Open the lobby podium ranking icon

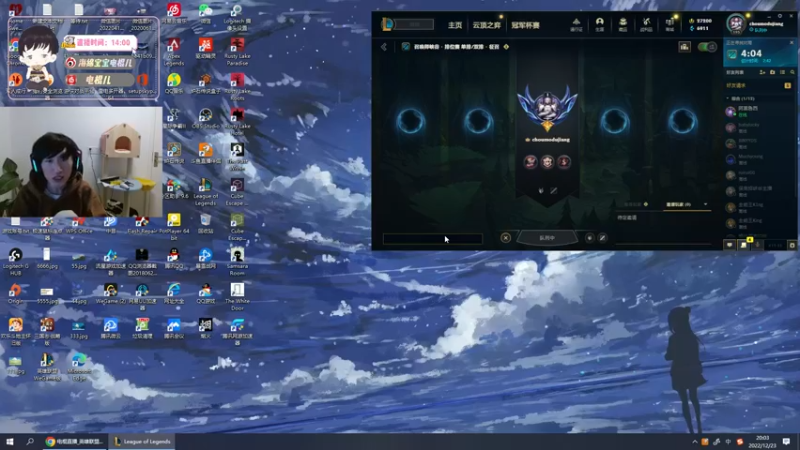684,47
